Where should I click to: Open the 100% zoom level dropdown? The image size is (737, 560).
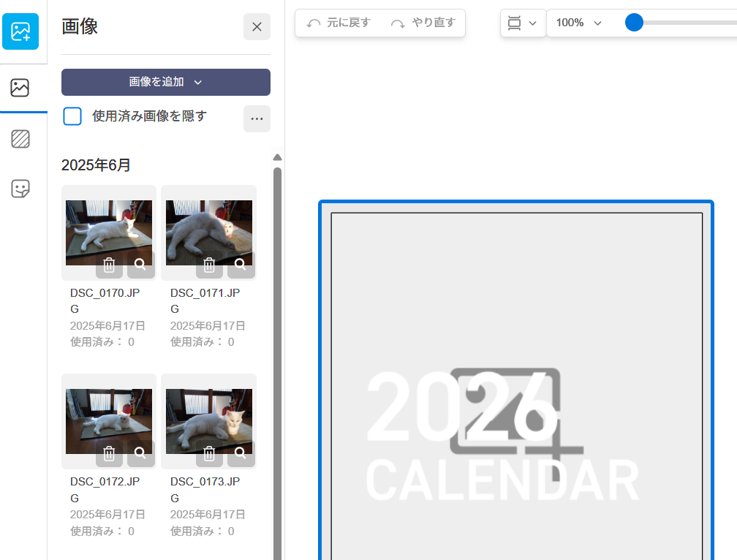578,23
